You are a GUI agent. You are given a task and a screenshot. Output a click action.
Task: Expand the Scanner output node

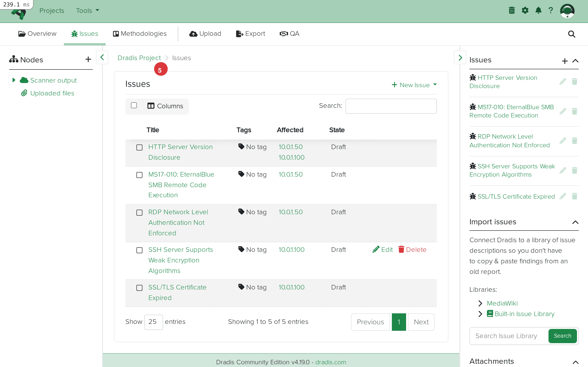click(x=13, y=80)
